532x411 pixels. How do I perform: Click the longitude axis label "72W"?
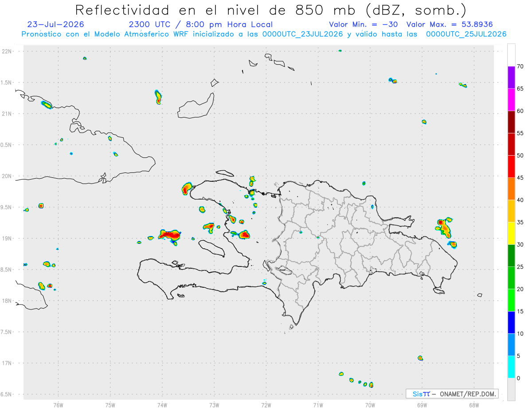coord(266,405)
